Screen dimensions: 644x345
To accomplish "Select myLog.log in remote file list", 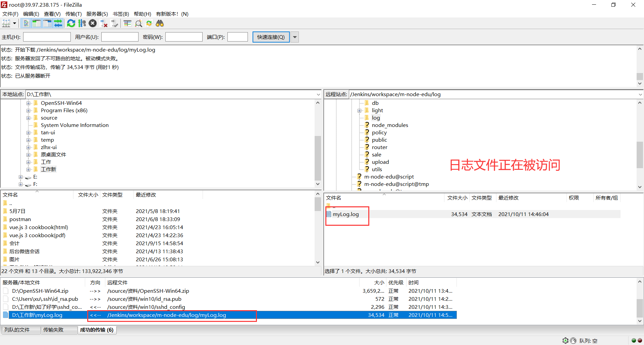I will click(345, 214).
